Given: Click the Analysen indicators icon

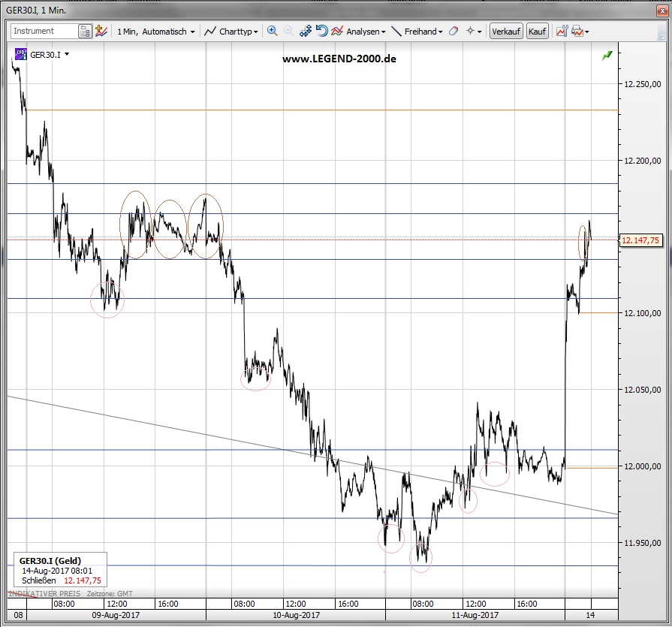Looking at the screenshot, I should [x=337, y=31].
